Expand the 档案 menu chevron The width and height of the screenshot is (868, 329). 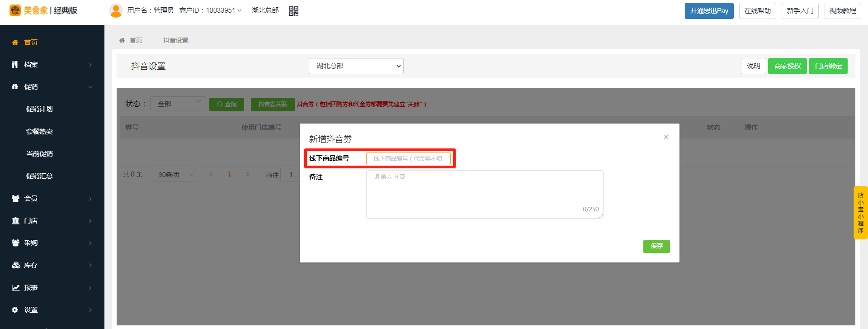point(90,65)
